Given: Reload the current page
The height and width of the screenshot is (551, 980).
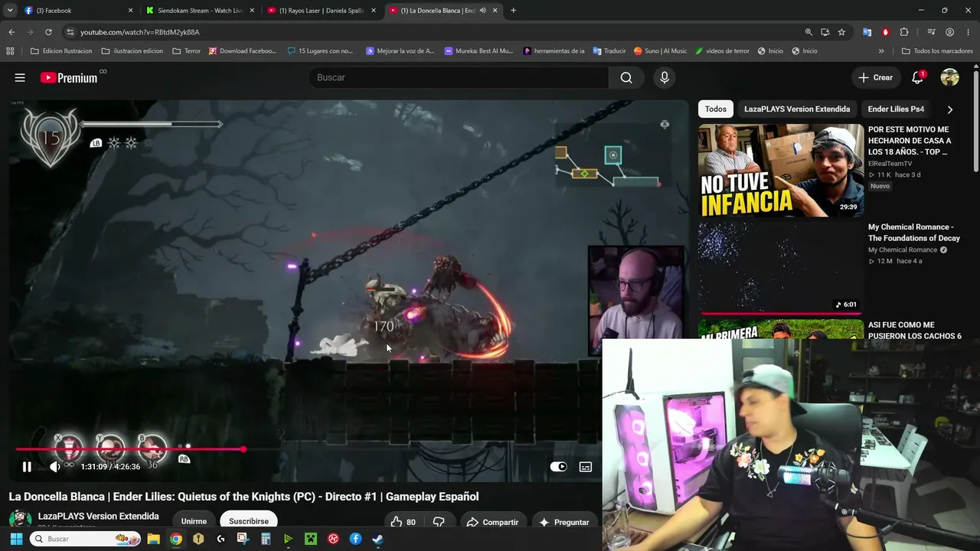Looking at the screenshot, I should [48, 32].
